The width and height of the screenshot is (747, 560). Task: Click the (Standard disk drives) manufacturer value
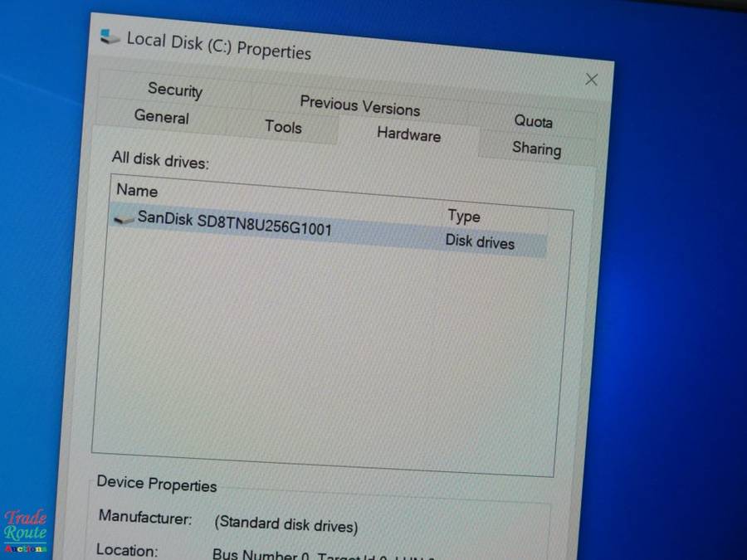286,525
